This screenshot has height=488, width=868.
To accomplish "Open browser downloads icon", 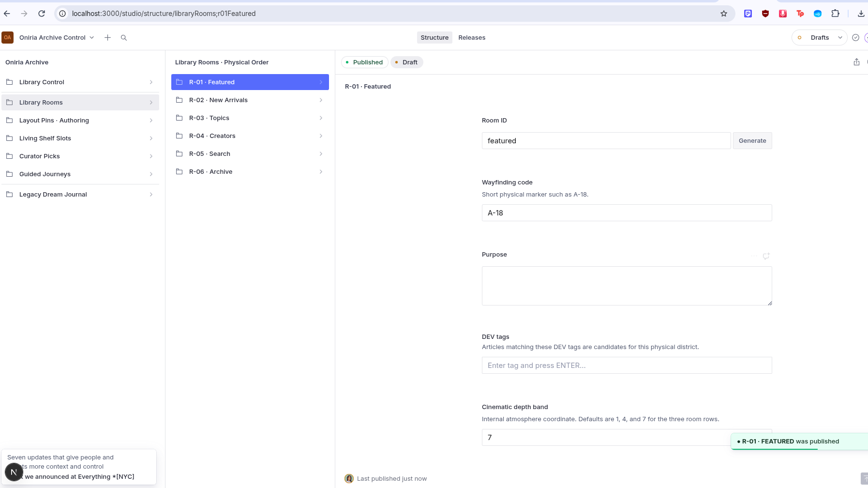I will [861, 14].
